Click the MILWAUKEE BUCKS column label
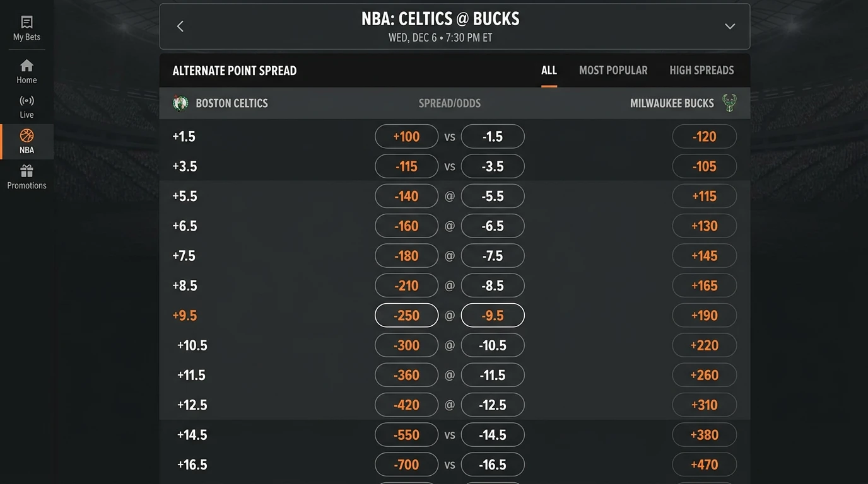 coord(672,103)
